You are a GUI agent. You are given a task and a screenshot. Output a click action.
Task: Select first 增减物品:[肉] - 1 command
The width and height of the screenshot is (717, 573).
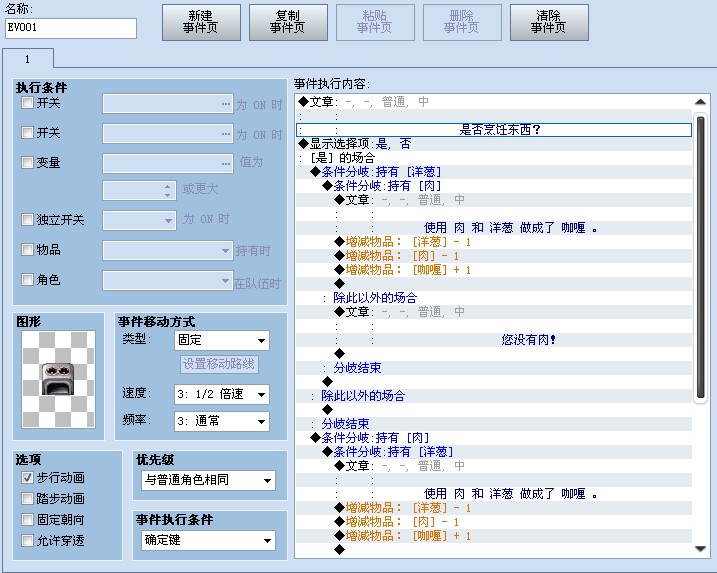click(494, 256)
